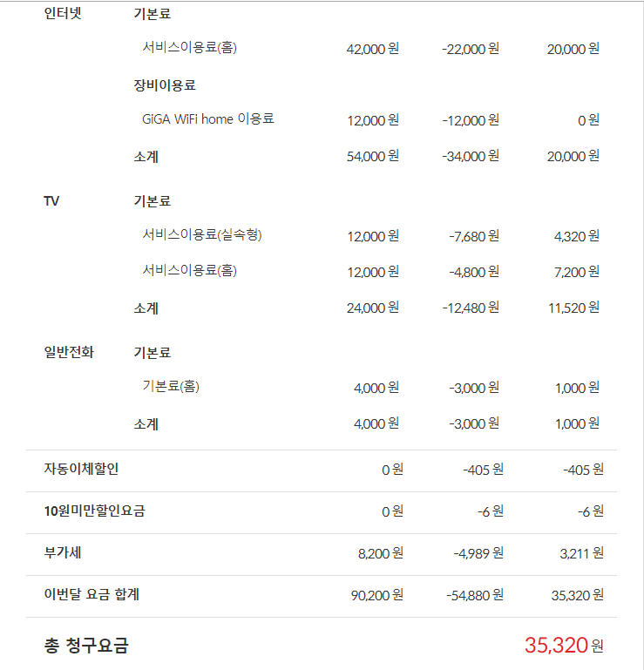Click the GiGA WiFi home 이용료 item
Image resolution: width=644 pixels, height=670 pixels.
208,119
